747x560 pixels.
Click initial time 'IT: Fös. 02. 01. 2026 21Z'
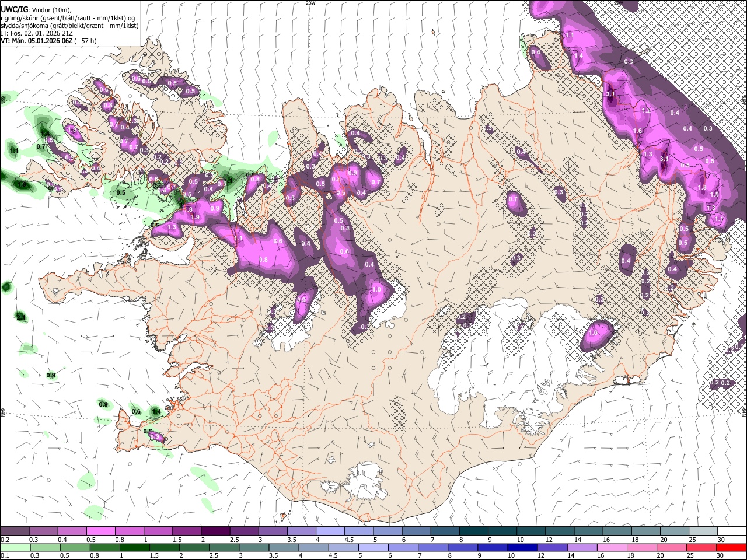point(37,33)
